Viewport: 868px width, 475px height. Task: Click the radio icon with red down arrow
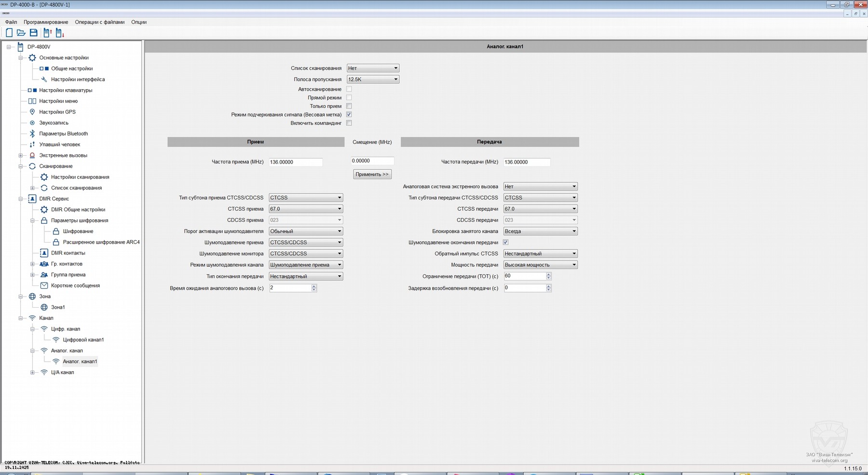tap(60, 33)
